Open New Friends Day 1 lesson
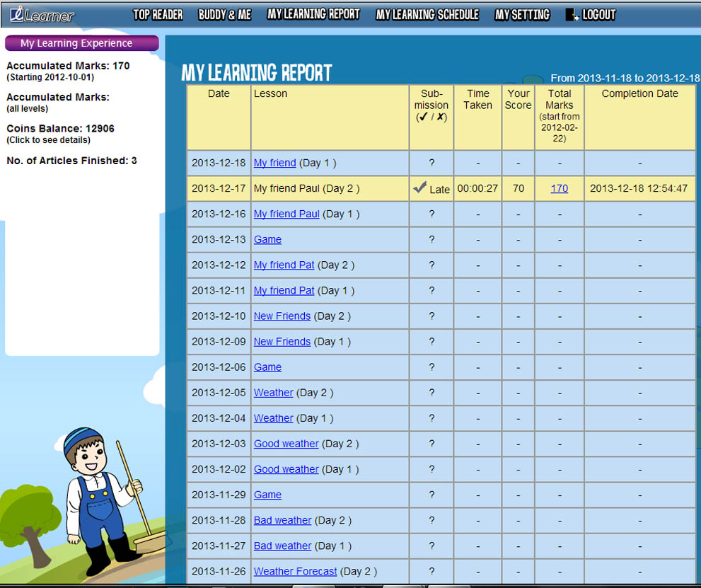 282,341
